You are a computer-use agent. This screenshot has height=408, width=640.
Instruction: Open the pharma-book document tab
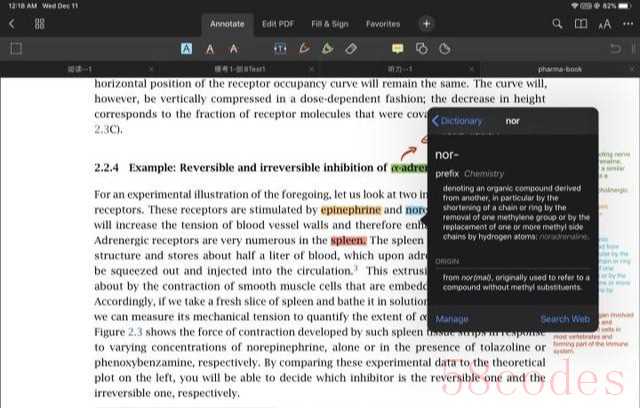coord(560,69)
